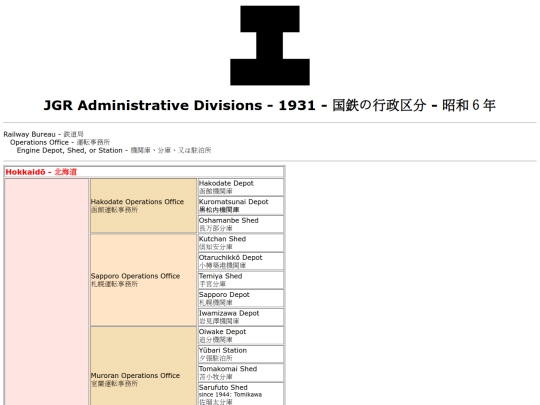Select the Otaruchikkō Depot entry
Viewport: 540px width, 405px height.
(x=241, y=261)
